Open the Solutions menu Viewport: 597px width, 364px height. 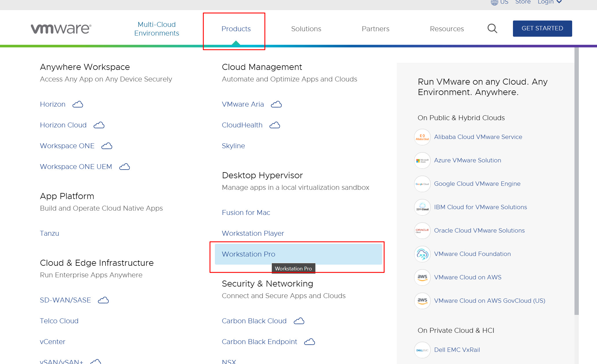[x=306, y=29]
